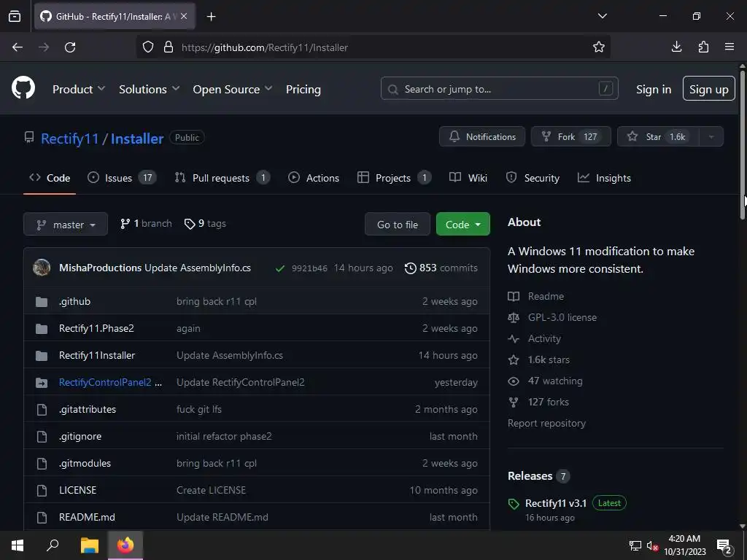View the 853 commits history

pos(441,268)
